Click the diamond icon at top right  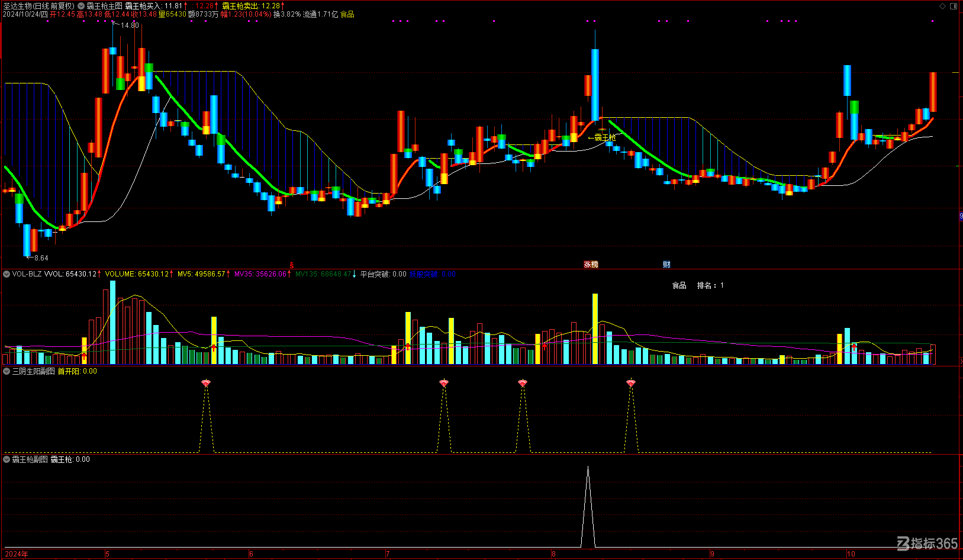pos(943,6)
